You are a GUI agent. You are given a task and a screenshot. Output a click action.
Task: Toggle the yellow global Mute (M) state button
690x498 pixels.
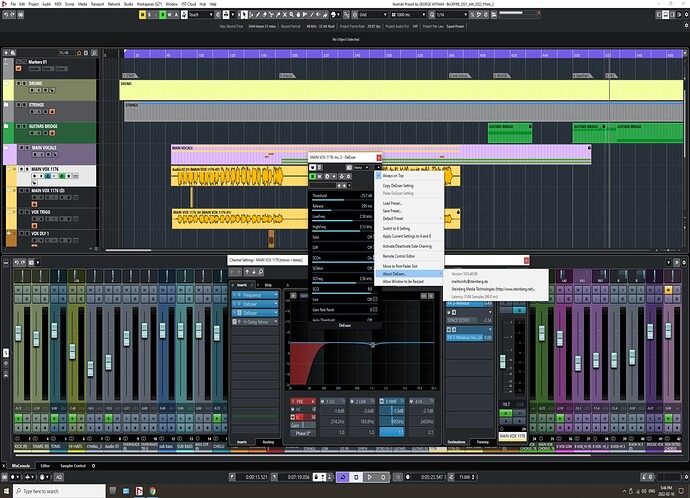[x=142, y=15]
